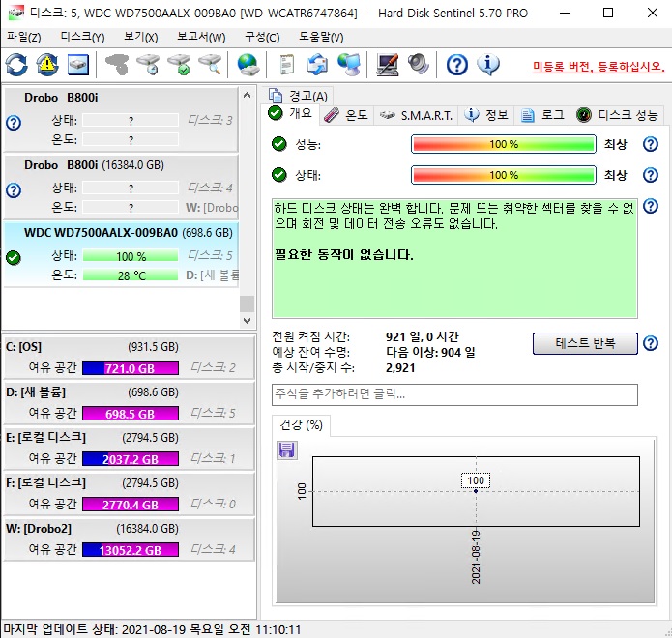672x638 pixels.
Task: Open the configuration monitor with pen icon
Action: point(388,65)
